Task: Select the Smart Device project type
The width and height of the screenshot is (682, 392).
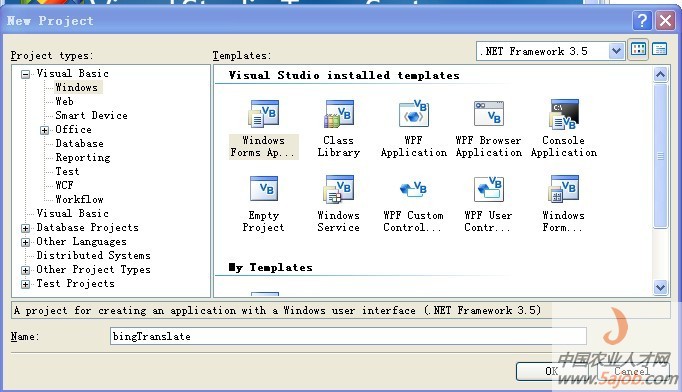Action: [x=91, y=115]
